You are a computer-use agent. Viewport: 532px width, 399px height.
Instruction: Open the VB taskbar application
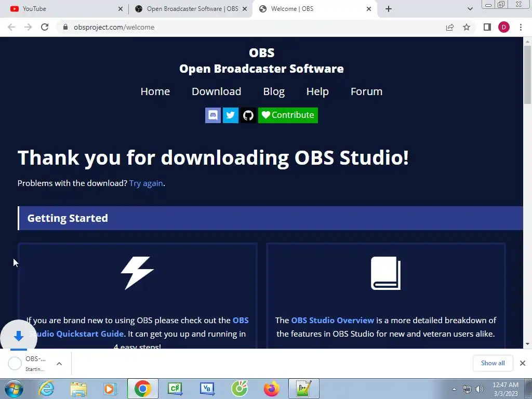point(207,389)
